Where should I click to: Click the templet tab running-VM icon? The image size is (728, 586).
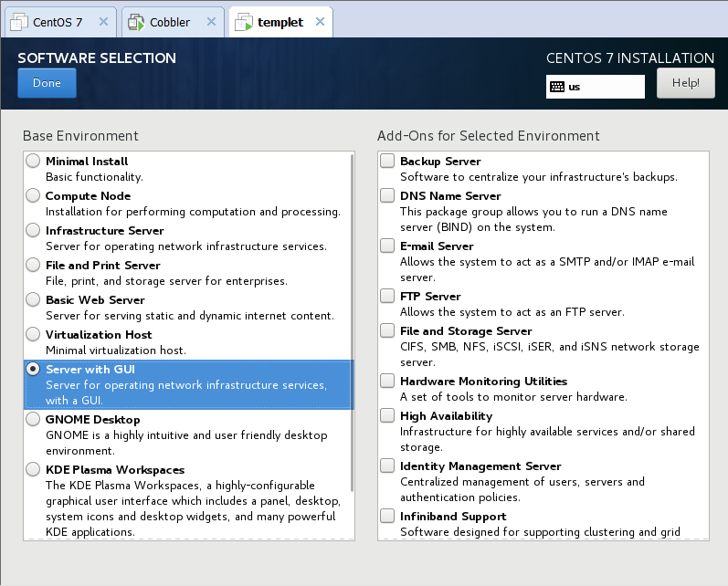244,22
